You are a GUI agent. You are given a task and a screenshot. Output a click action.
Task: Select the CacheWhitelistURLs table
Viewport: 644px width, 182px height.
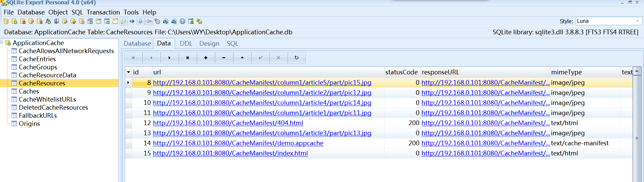point(47,99)
